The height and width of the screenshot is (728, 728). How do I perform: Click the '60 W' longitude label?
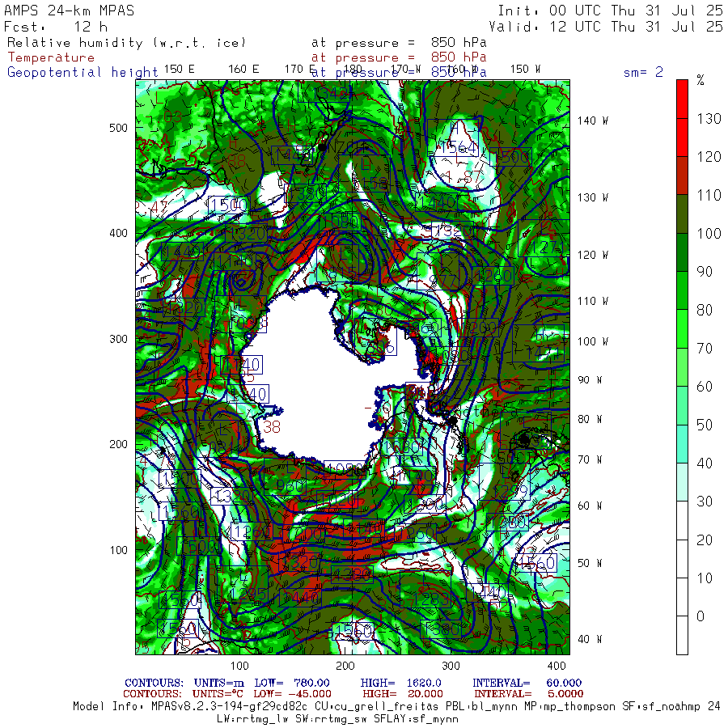click(590, 506)
